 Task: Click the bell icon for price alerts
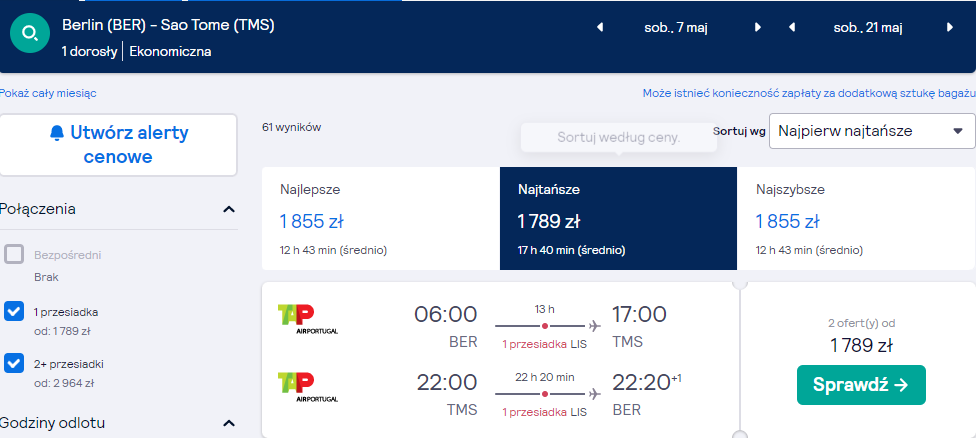coord(57,133)
